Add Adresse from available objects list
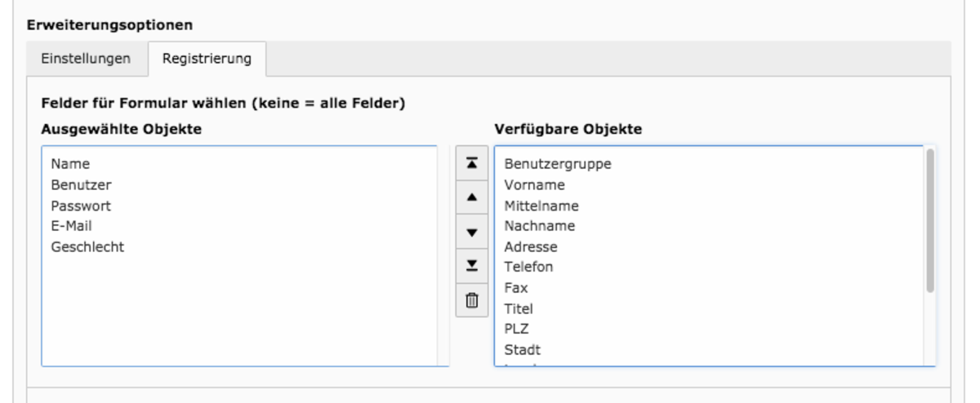Image resolution: width=980 pixels, height=403 pixels. click(532, 247)
